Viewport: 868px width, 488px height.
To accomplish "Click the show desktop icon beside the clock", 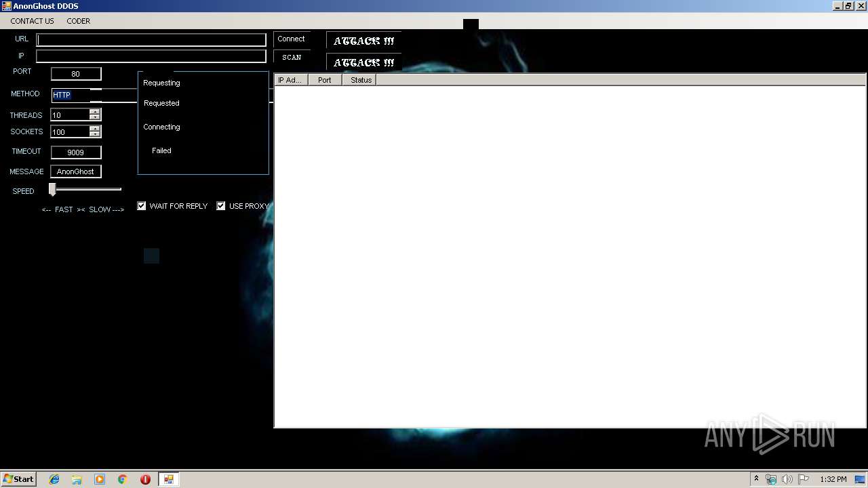I will coord(861,479).
